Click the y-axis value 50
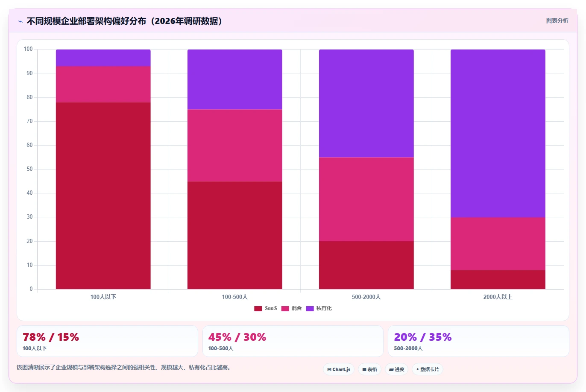Screen dimensions: 586x392 29,169
